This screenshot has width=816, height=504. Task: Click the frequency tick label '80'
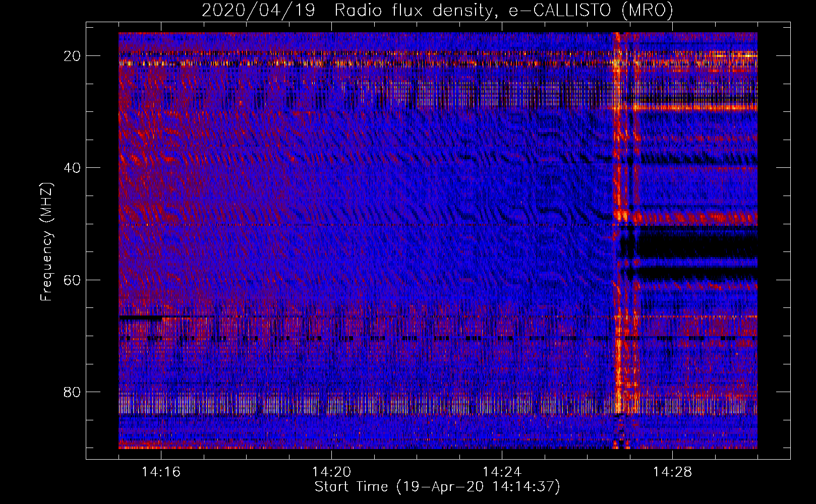[73, 392]
